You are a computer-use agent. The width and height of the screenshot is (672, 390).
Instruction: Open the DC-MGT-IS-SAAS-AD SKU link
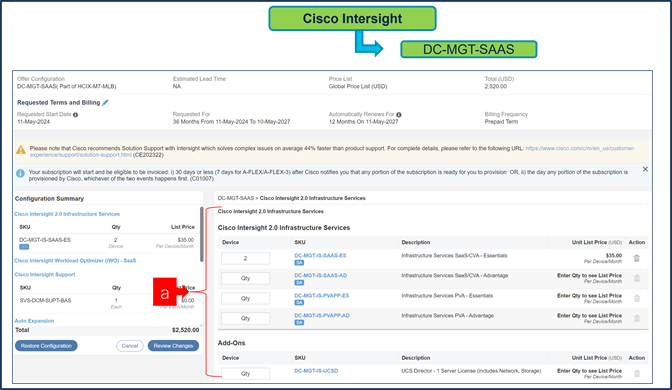(321, 275)
